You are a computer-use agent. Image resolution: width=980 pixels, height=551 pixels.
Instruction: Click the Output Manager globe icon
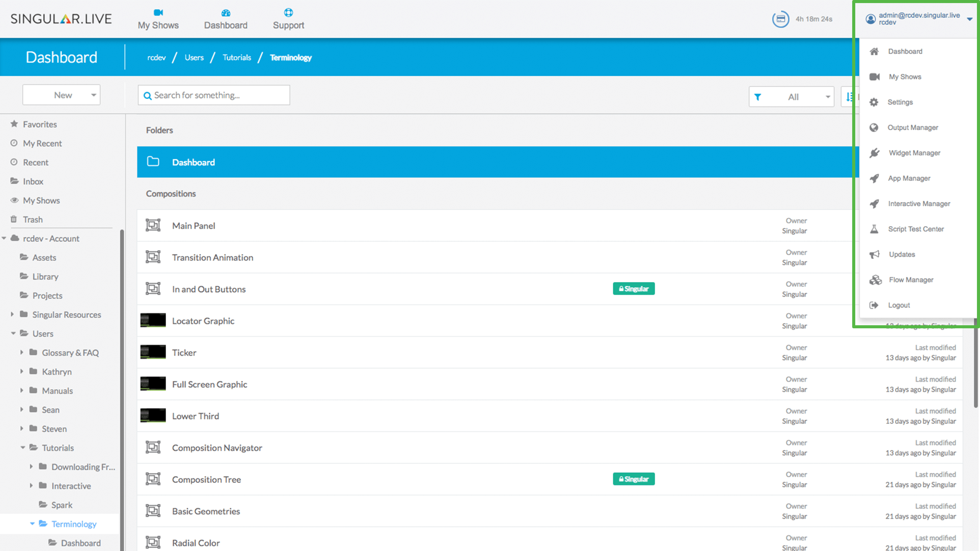pos(874,127)
